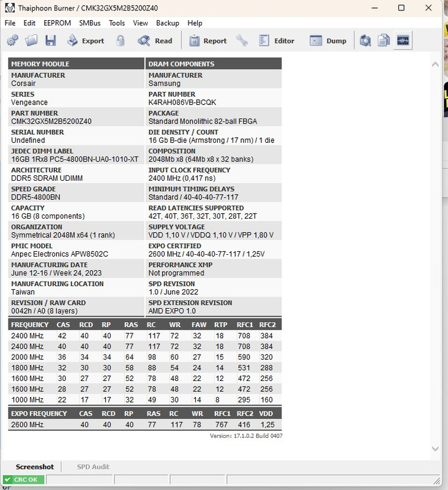Click the Undefined serial number value
The image size is (448, 490).
click(28, 140)
